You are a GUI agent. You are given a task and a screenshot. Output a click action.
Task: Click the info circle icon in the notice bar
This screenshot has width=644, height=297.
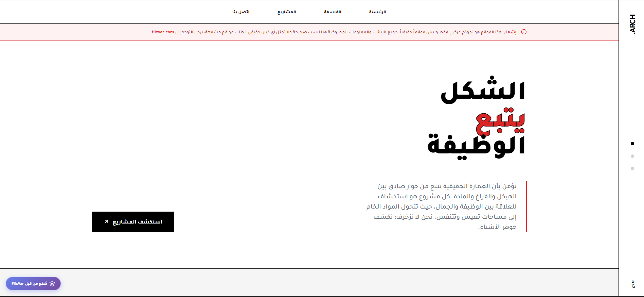pyautogui.click(x=524, y=32)
